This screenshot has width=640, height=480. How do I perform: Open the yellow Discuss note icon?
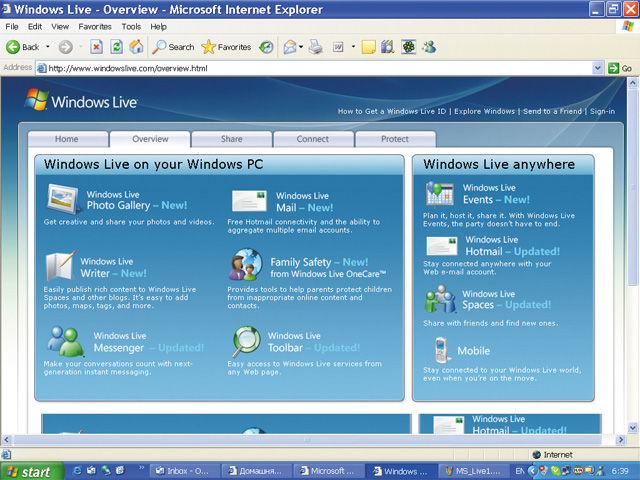click(368, 47)
